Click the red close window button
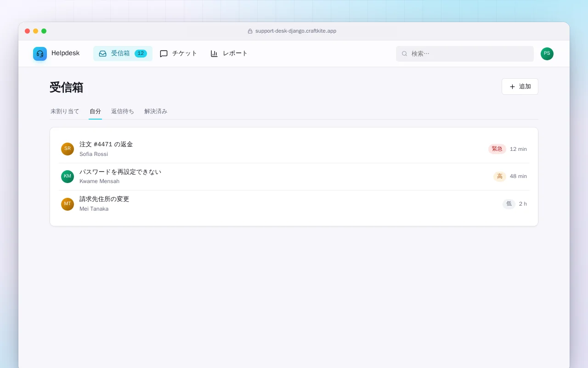The width and height of the screenshot is (588, 368). [28, 31]
